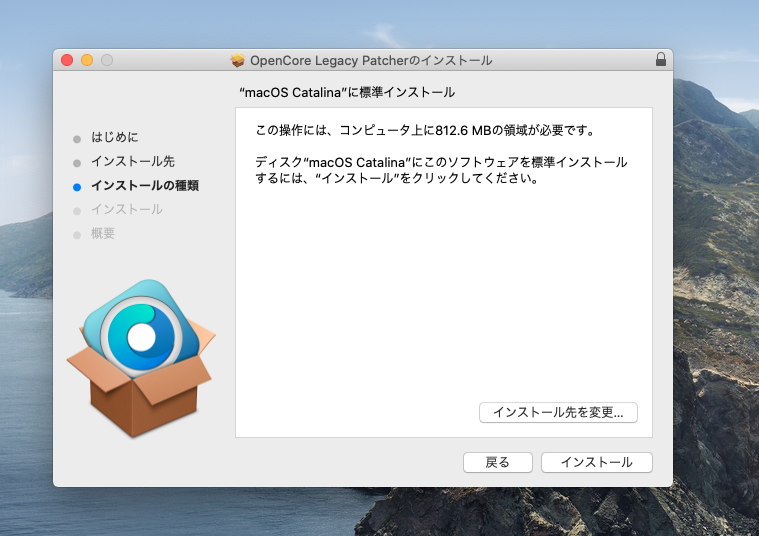Click the dimmed bullet beside the インストール step
759x536 pixels.
pos(77,210)
